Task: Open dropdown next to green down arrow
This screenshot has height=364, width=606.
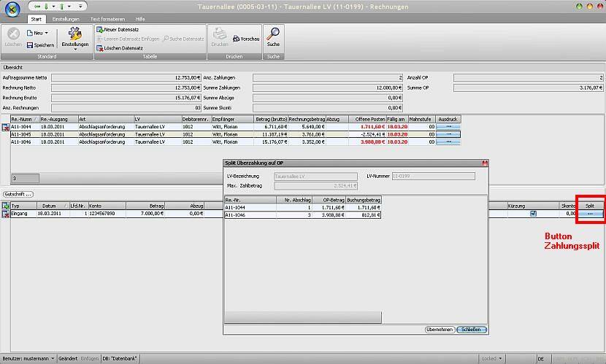Action: tap(53, 7)
